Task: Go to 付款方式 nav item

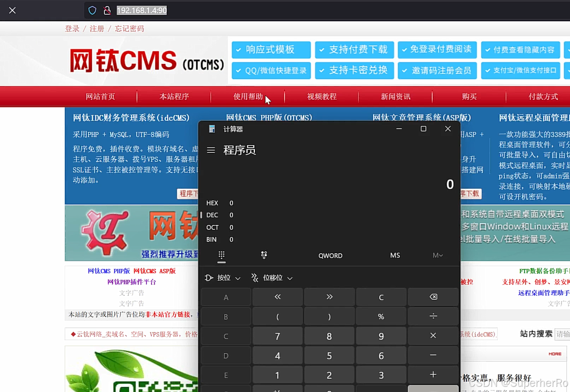Action: pos(543,97)
